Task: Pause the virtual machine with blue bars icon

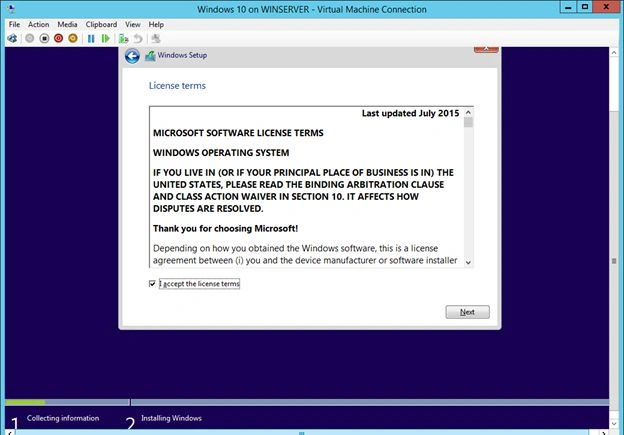Action: click(x=91, y=39)
